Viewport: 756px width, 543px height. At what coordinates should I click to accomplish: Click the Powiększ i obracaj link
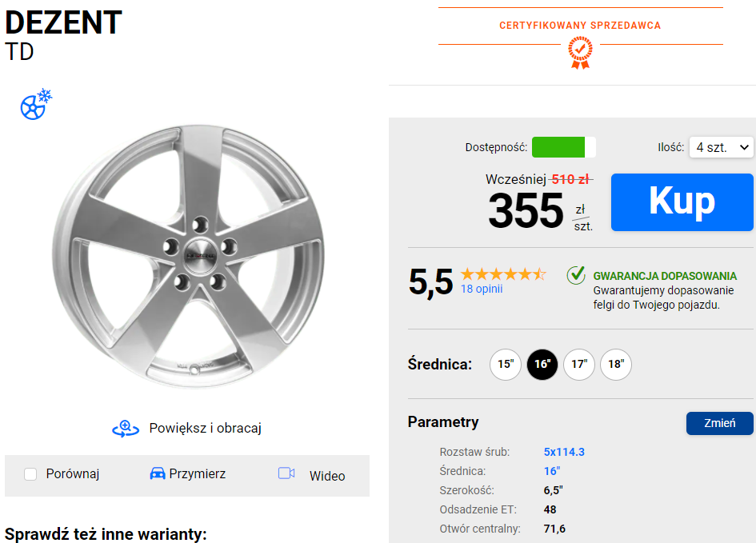point(206,429)
